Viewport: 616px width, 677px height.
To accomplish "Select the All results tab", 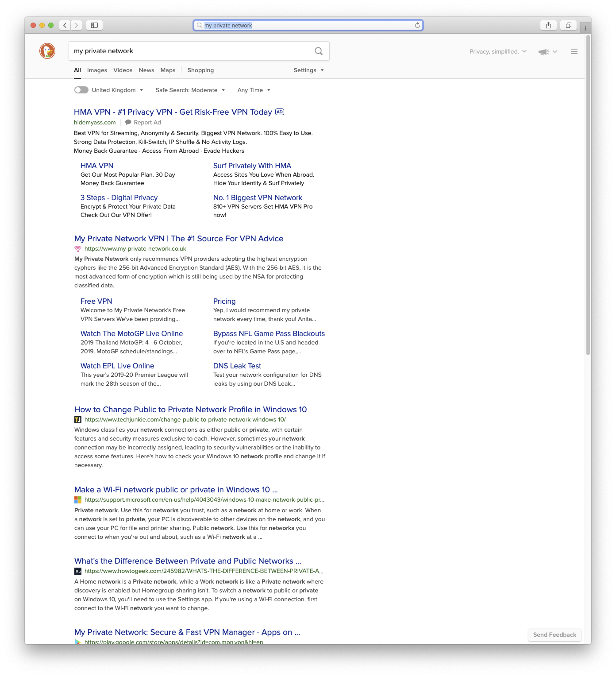I will click(x=77, y=70).
